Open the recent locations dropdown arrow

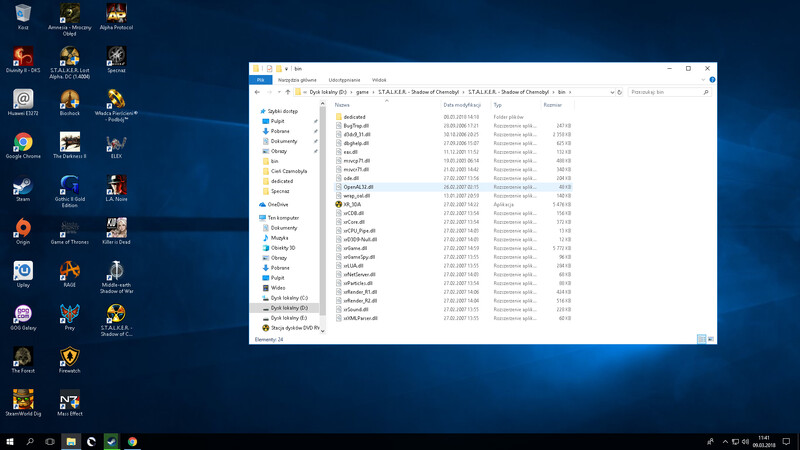point(279,92)
